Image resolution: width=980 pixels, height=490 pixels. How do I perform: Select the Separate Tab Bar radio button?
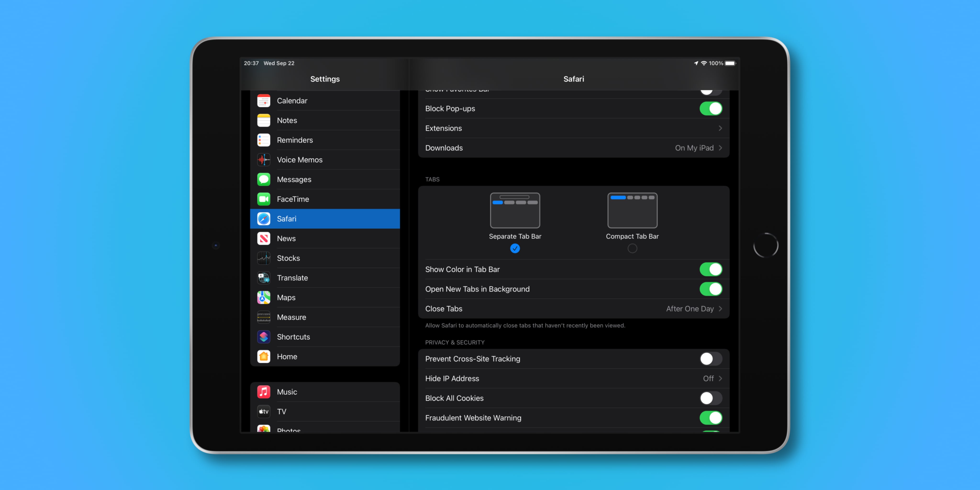click(515, 248)
